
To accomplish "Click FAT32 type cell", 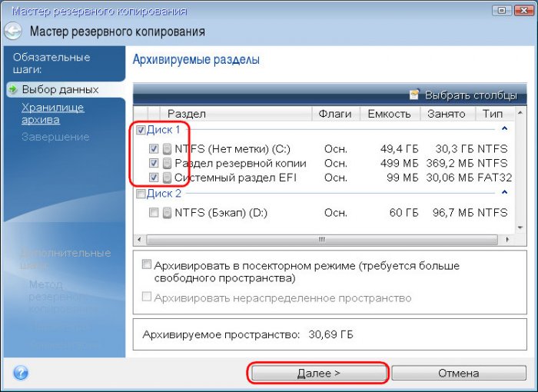I will 495,178.
